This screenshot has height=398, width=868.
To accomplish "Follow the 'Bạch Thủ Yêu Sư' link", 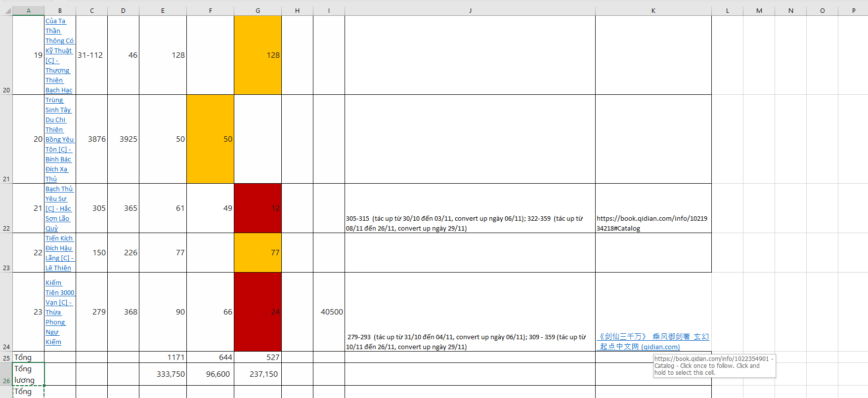I will pos(58,208).
